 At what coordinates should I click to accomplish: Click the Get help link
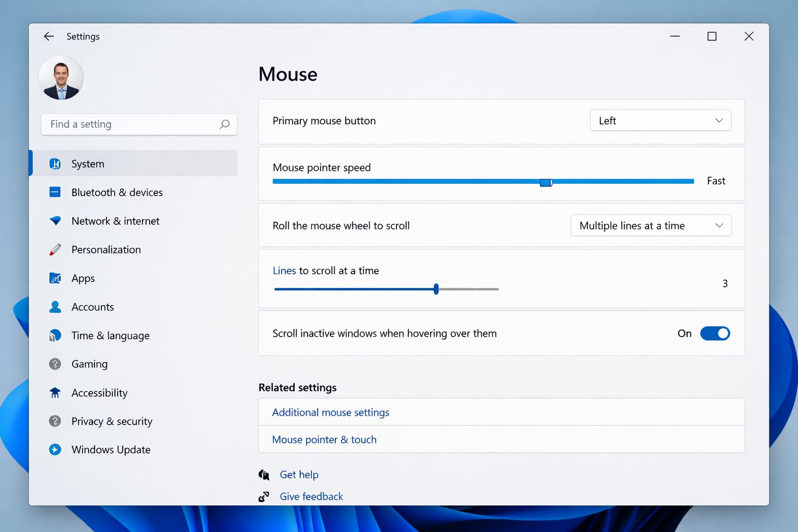tap(299, 474)
